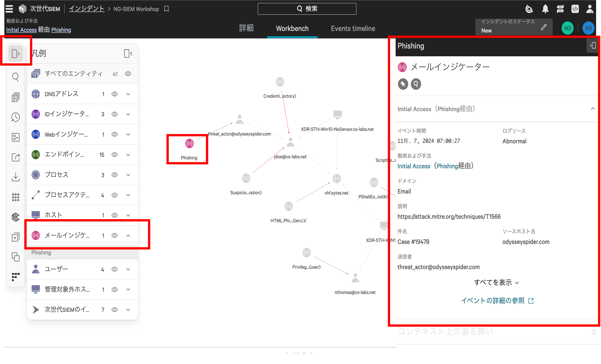Hide プロセス entities
Screen dimensions: 601x364
pyautogui.click(x=115, y=175)
